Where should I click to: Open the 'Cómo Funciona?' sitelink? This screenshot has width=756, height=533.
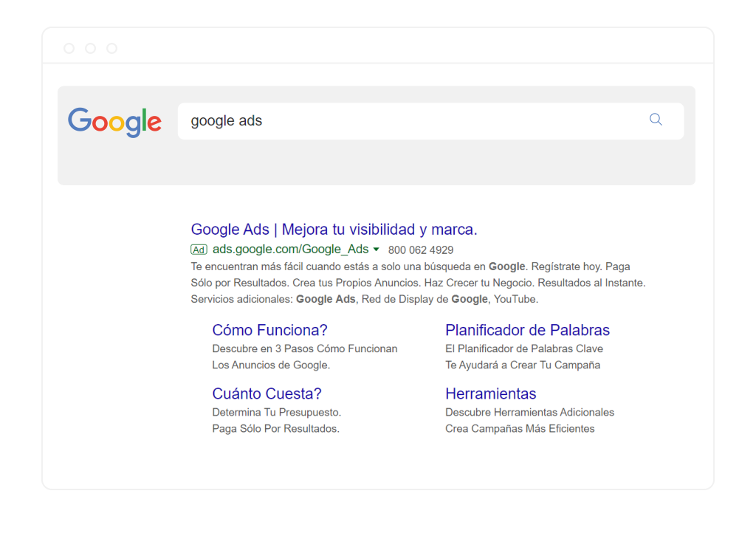(270, 330)
